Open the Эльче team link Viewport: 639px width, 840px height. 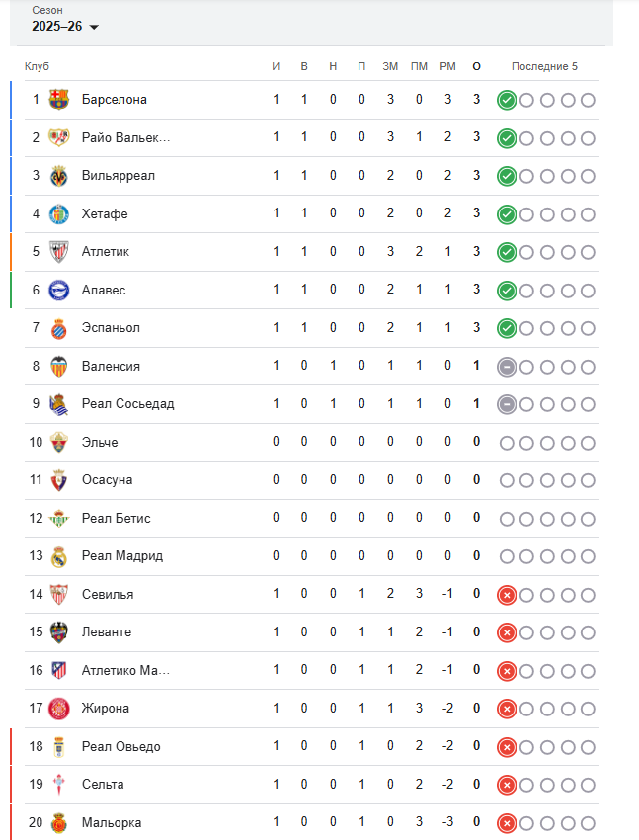coord(100,442)
